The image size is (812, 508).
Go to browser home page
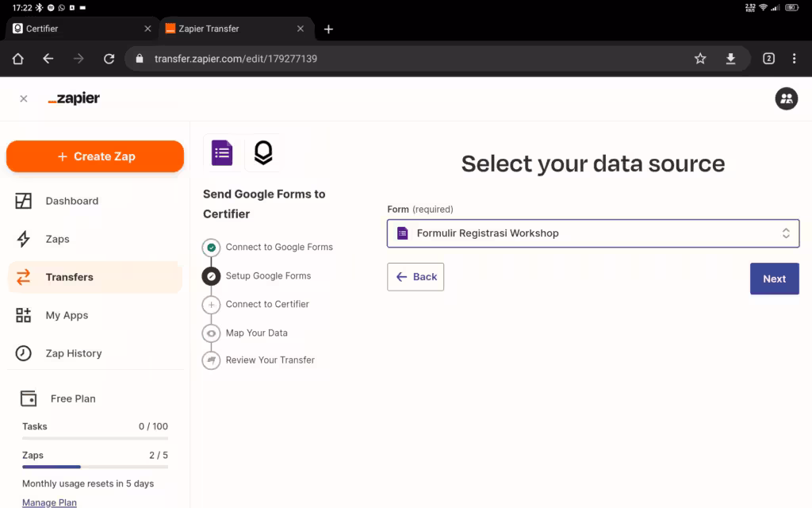18,59
